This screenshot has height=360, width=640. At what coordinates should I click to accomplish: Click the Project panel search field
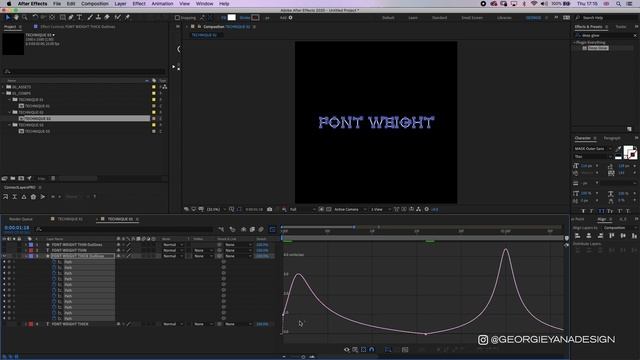pyautogui.click(x=84, y=72)
